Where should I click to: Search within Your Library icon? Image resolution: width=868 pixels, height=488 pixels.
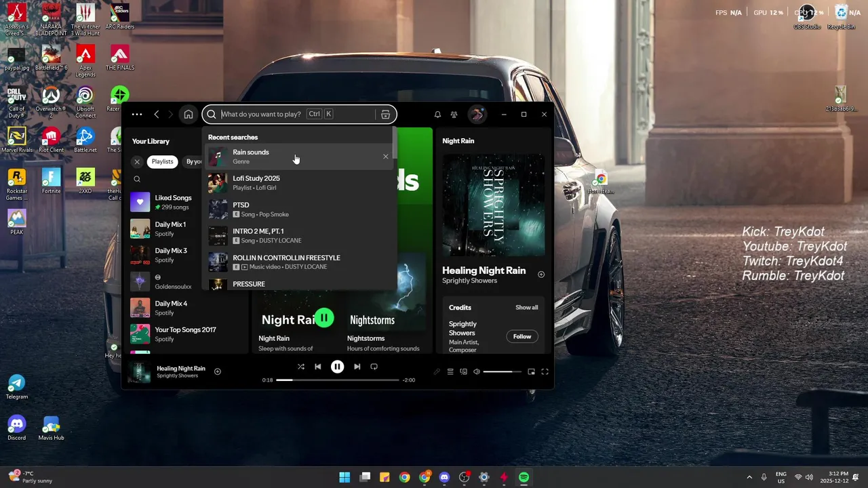pyautogui.click(x=137, y=180)
